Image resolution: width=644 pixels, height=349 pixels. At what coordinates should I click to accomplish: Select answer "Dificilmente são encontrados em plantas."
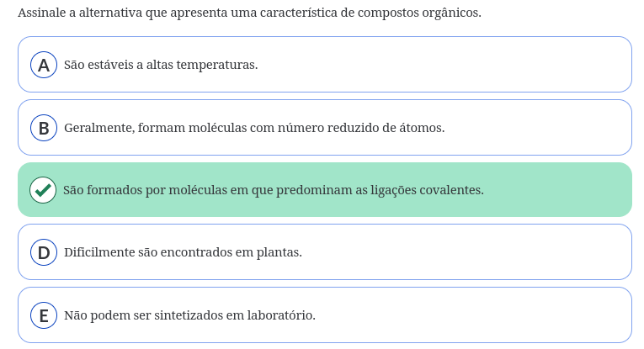click(325, 251)
